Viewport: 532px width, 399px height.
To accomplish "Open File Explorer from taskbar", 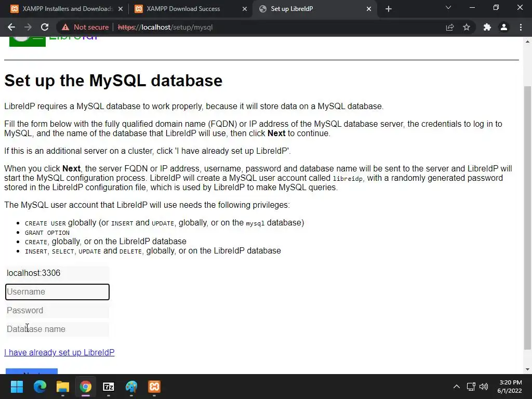I will pos(63,387).
